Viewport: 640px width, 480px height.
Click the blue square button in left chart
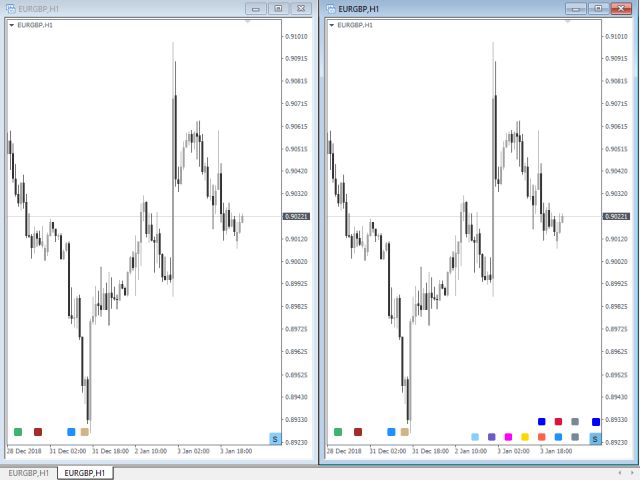point(71,432)
